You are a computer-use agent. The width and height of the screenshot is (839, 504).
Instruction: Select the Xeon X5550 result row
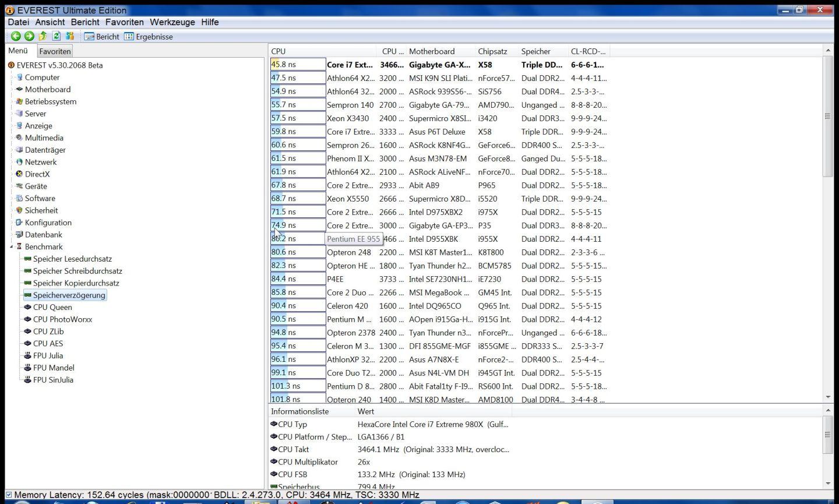[439, 199]
